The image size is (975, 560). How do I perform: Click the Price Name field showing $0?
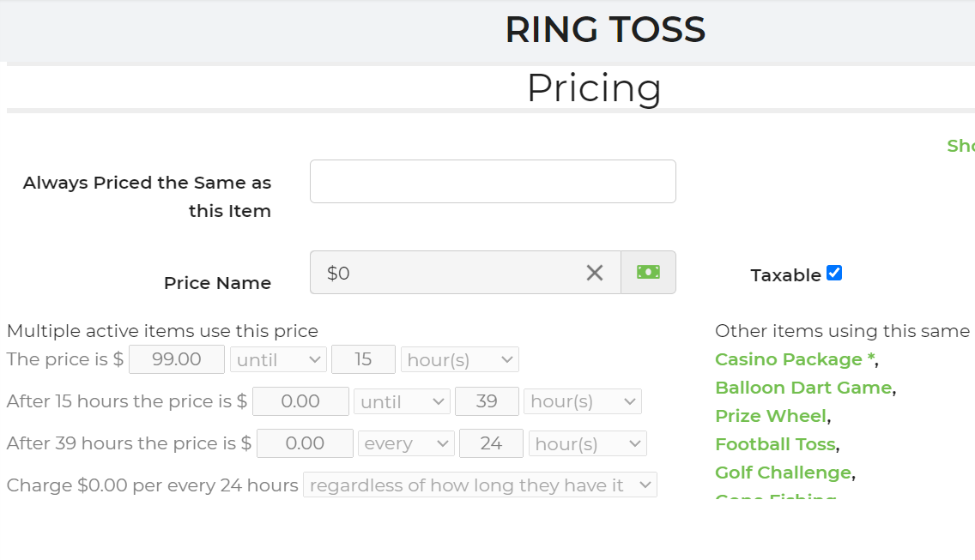[x=446, y=273]
